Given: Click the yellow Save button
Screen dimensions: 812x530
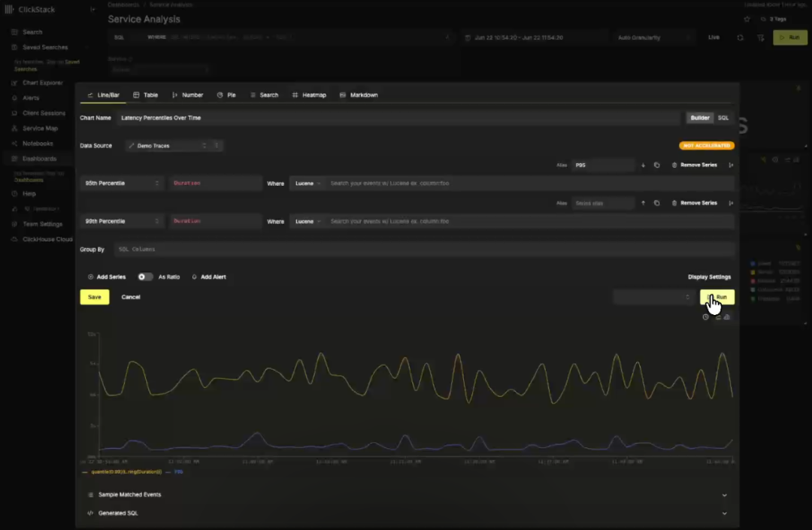Looking at the screenshot, I should coord(95,297).
